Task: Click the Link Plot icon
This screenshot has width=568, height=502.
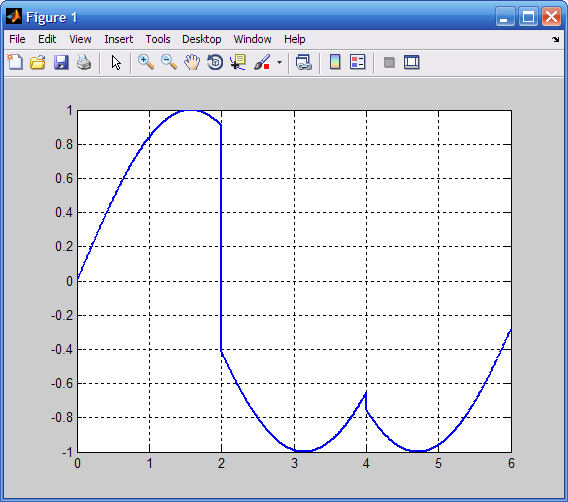Action: click(x=304, y=62)
